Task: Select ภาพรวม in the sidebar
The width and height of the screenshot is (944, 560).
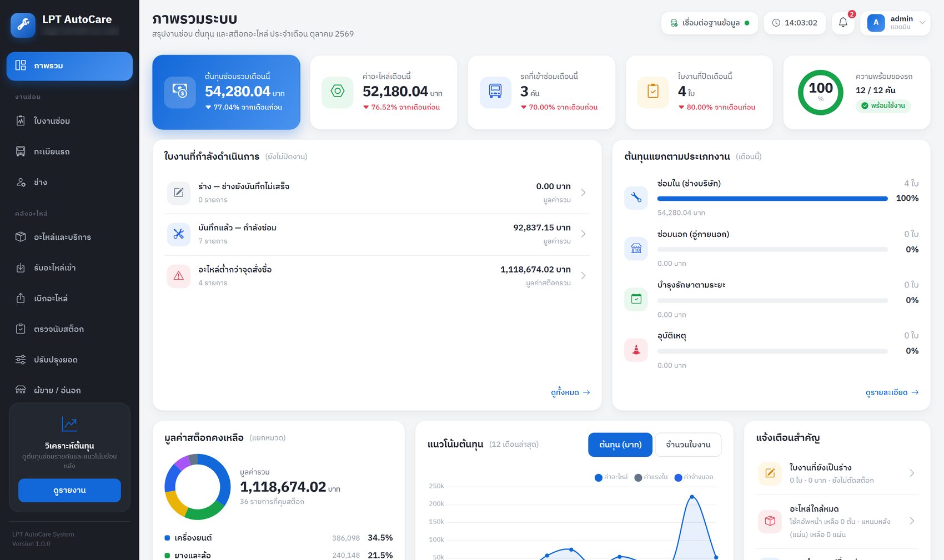Action: coord(69,66)
